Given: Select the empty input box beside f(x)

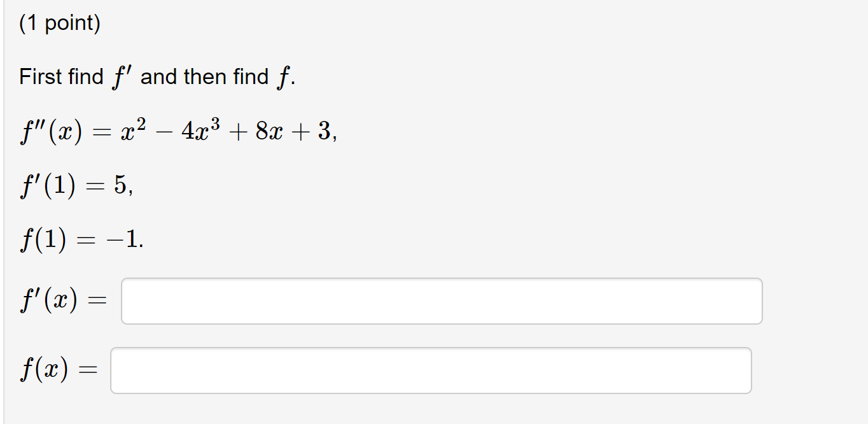Looking at the screenshot, I should pos(433,371).
